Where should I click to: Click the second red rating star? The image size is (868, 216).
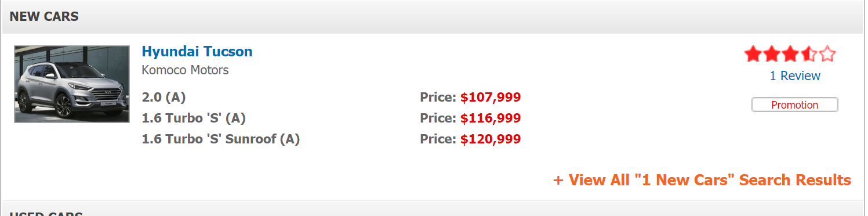(x=772, y=55)
